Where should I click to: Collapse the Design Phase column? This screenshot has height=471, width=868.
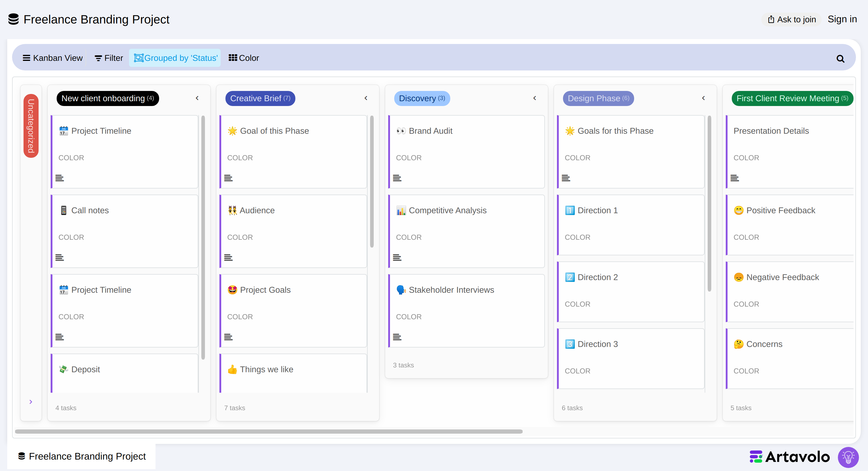click(x=703, y=98)
